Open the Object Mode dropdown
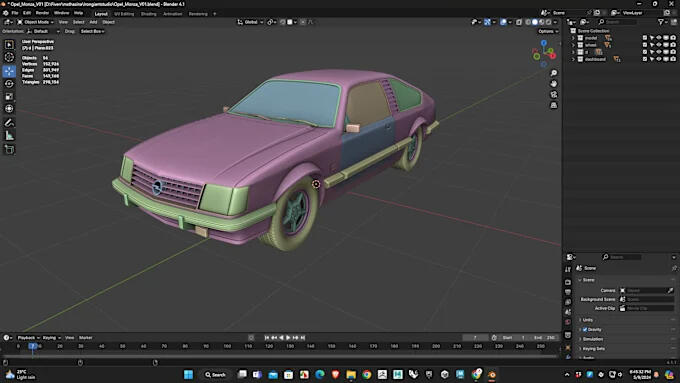Viewport: 680px width, 383px height. pyautogui.click(x=36, y=22)
